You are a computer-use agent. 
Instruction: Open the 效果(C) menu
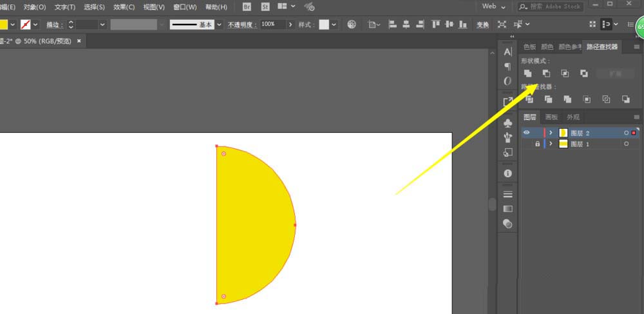tap(124, 7)
